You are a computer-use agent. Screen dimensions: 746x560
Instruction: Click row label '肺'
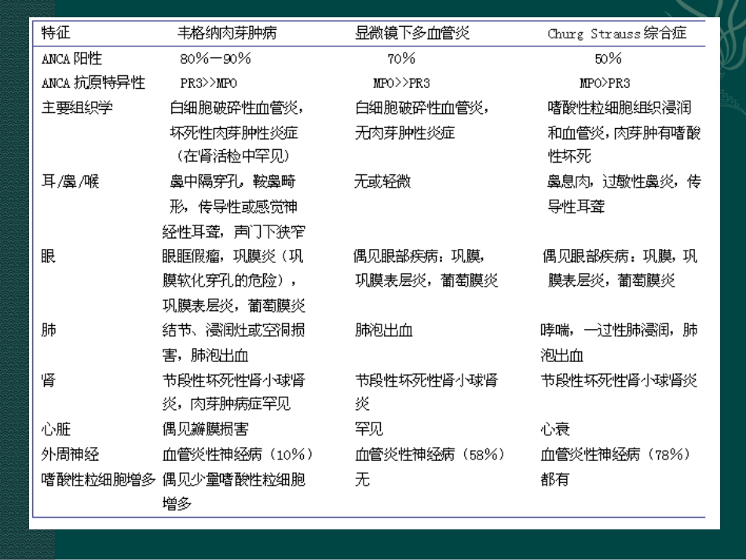click(x=49, y=330)
